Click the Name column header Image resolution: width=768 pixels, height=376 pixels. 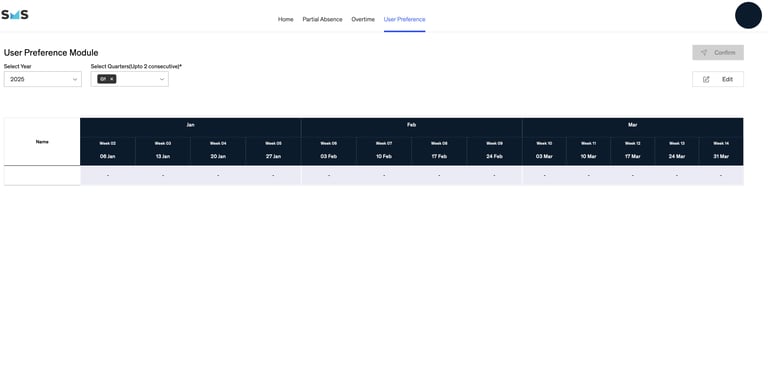(x=42, y=141)
